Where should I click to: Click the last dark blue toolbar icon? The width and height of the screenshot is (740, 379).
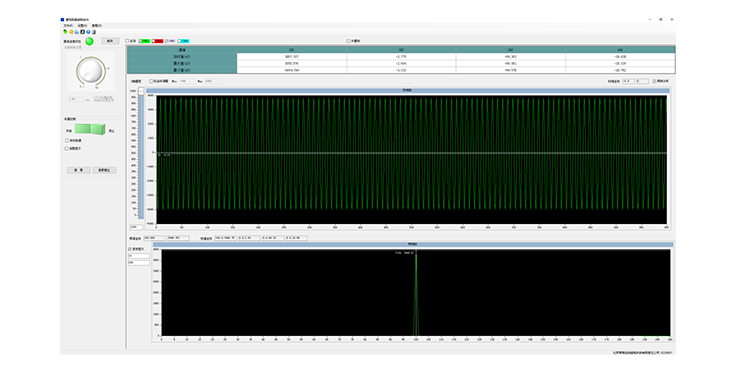pos(94,32)
